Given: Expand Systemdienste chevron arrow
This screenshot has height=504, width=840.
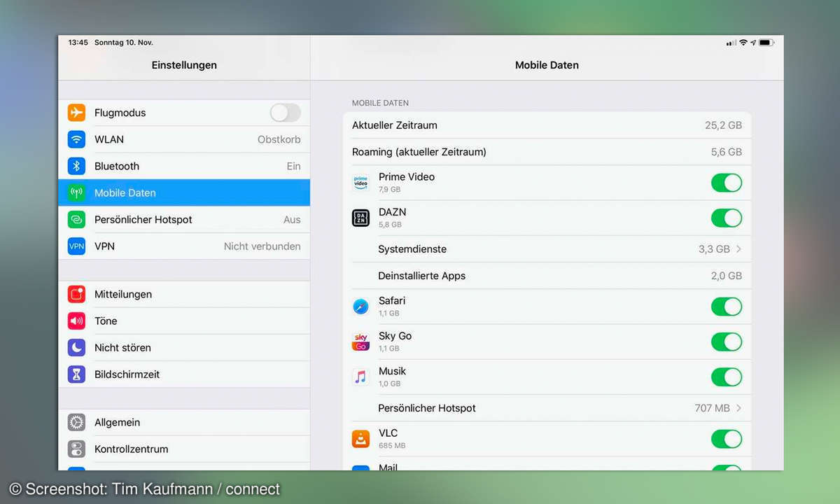Looking at the screenshot, I should 738,249.
